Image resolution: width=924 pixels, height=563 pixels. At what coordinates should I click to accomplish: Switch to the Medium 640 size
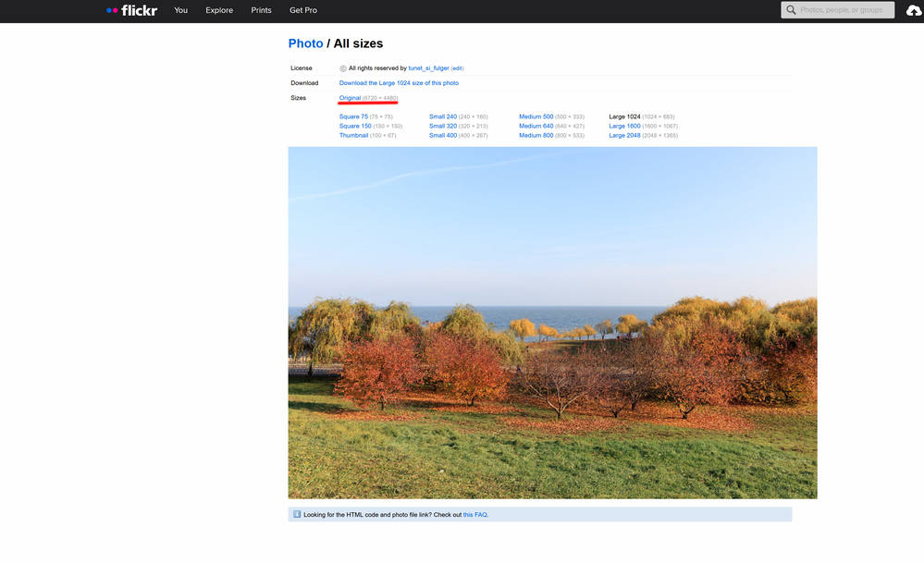(536, 126)
